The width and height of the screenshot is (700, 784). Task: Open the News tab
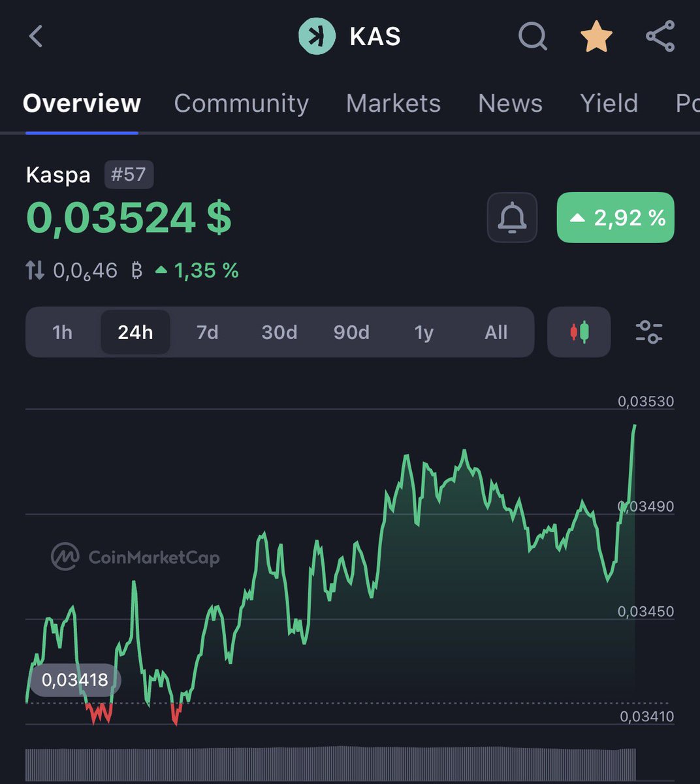tap(510, 103)
